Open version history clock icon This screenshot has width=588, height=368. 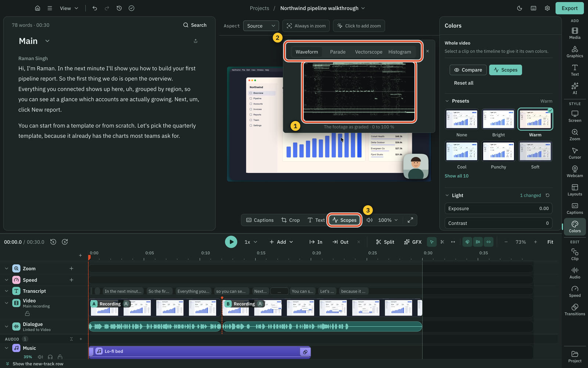click(119, 8)
